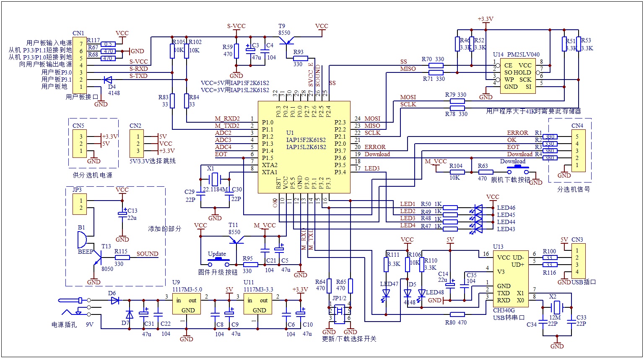Click the CN4 sorter signal connector
The height and width of the screenshot is (358, 644).
[577, 150]
